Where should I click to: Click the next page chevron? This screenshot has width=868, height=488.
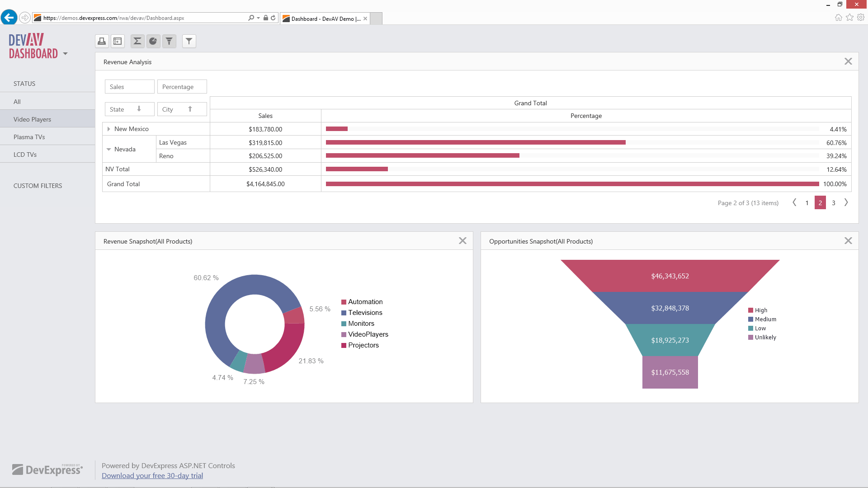click(846, 202)
